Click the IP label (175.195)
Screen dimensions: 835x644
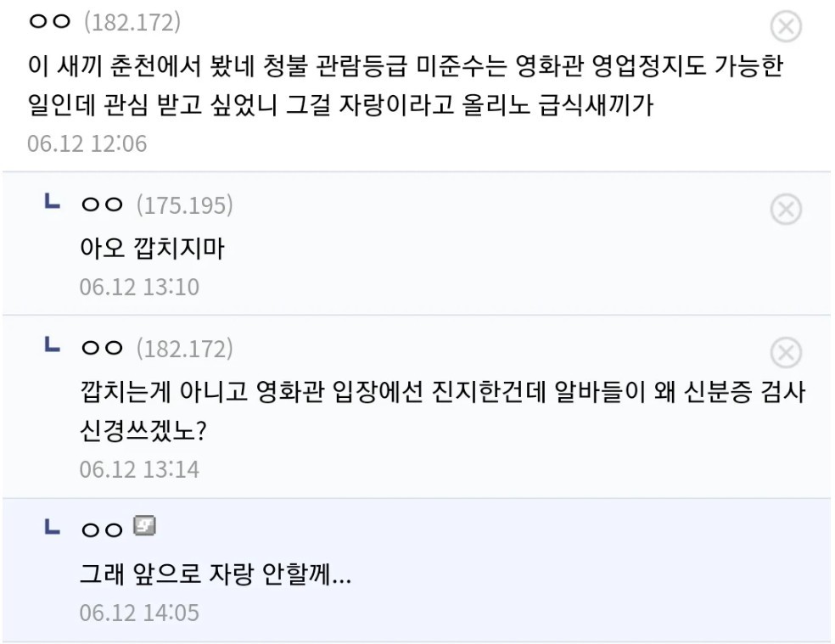pos(183,204)
